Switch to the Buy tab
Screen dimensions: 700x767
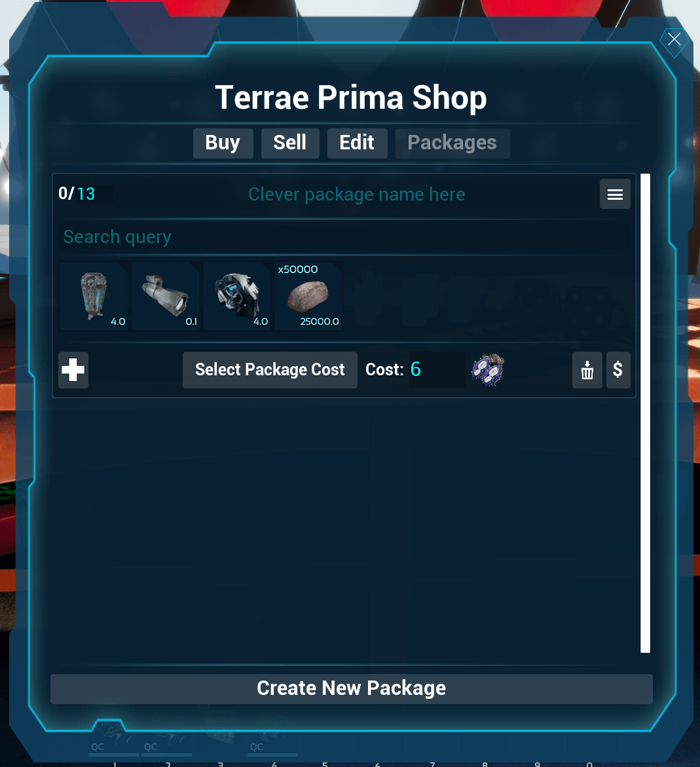(223, 143)
